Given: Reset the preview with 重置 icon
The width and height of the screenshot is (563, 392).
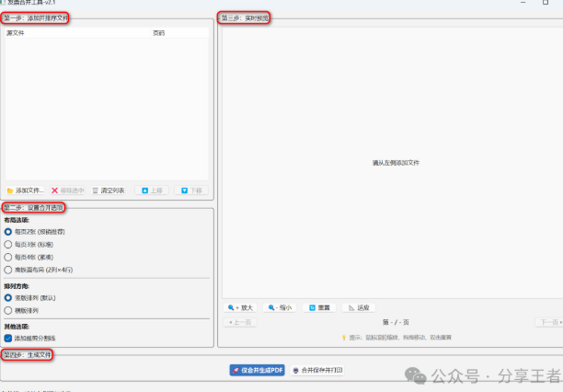Looking at the screenshot, I should pos(312,307).
